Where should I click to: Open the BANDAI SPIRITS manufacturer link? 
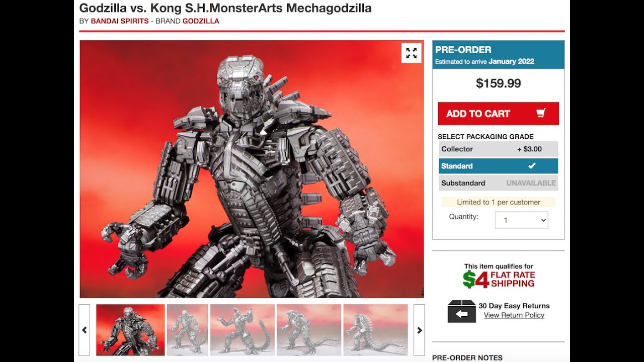click(x=120, y=21)
